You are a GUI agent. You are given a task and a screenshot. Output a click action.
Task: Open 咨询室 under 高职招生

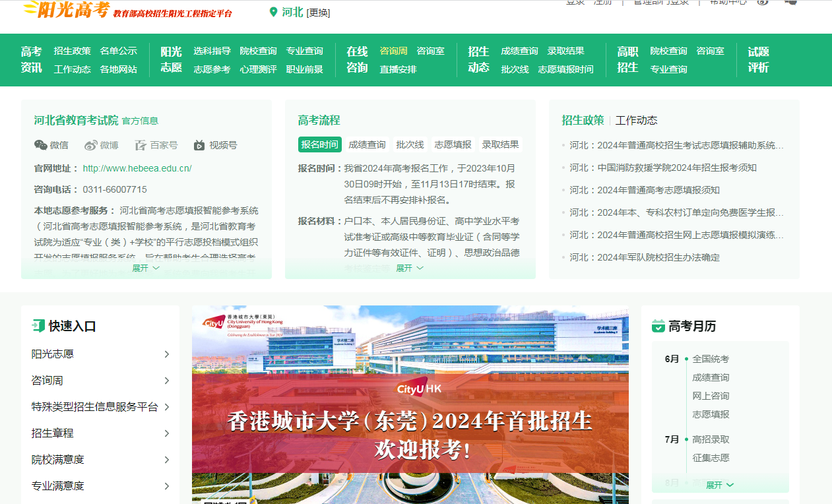[x=711, y=51]
